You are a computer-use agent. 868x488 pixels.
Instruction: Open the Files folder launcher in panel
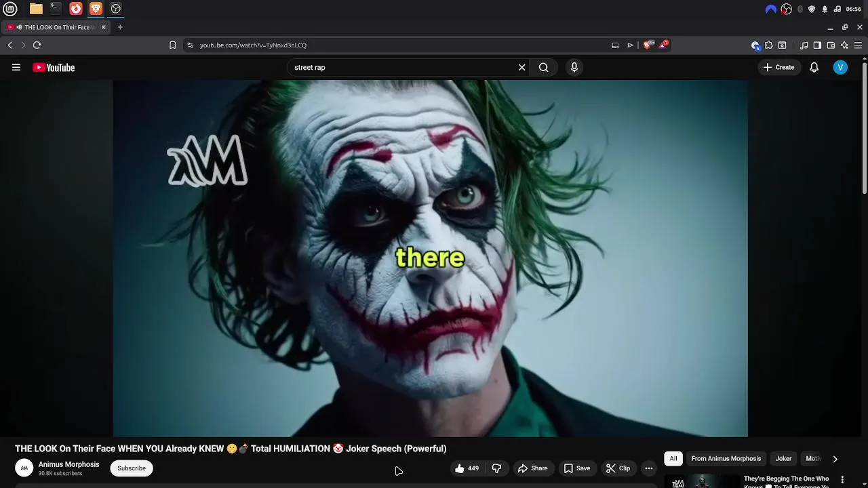(36, 9)
